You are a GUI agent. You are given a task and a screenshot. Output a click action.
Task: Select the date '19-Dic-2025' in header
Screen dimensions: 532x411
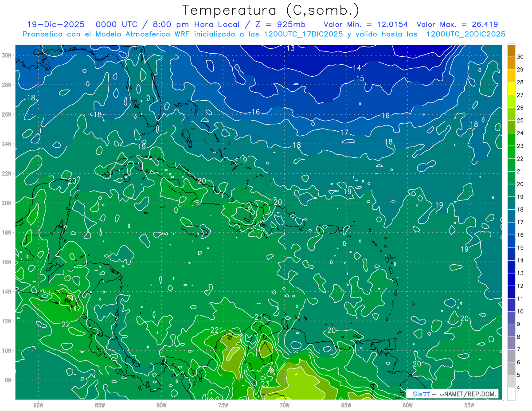(x=56, y=24)
